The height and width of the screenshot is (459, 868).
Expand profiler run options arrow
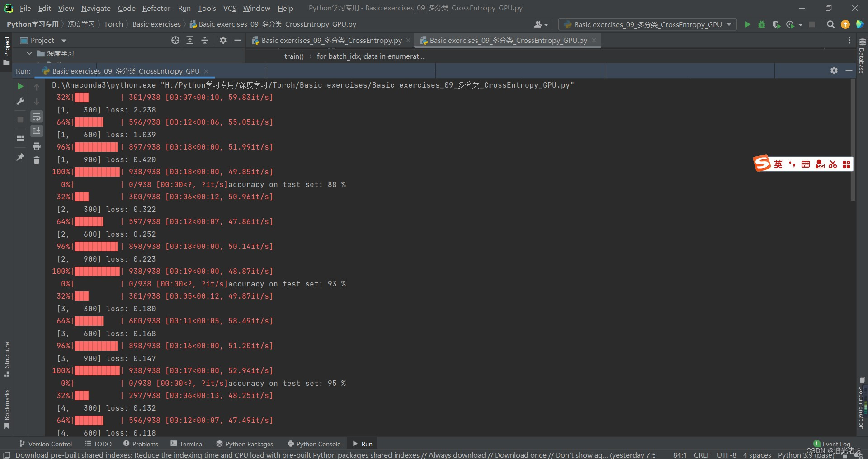click(x=801, y=25)
